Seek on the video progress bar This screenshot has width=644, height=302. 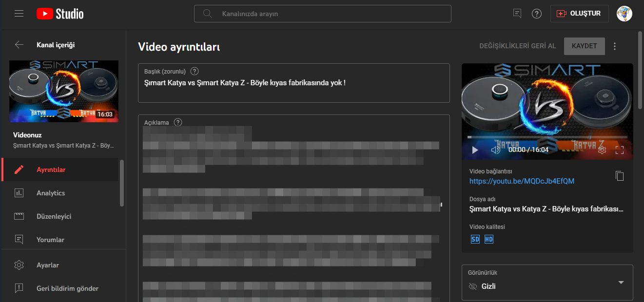tap(547, 137)
